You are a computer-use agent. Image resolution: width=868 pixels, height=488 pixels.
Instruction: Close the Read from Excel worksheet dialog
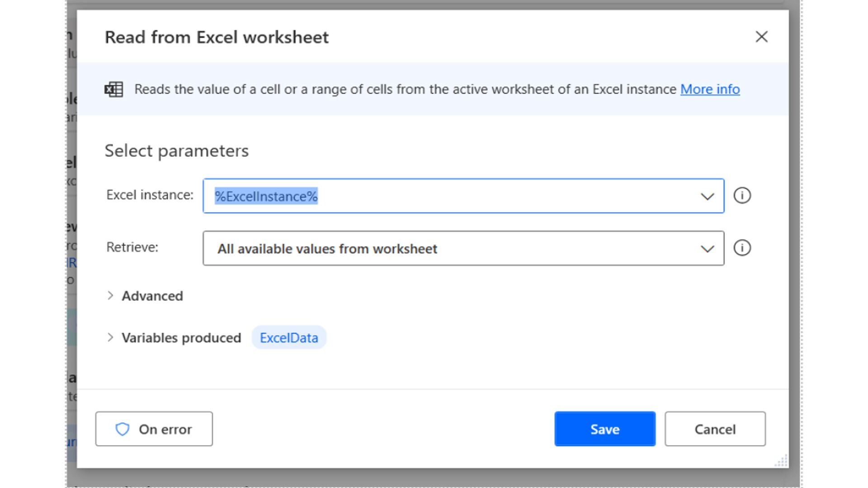click(761, 37)
